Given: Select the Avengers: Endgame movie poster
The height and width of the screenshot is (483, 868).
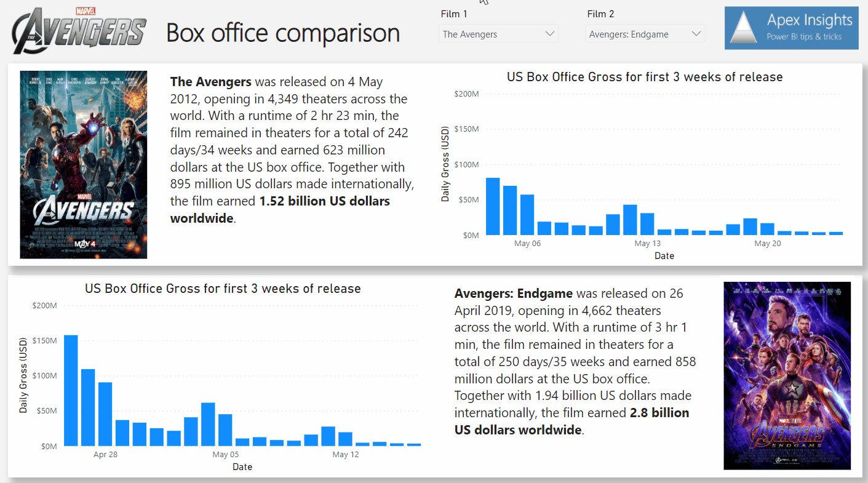Looking at the screenshot, I should [787, 375].
